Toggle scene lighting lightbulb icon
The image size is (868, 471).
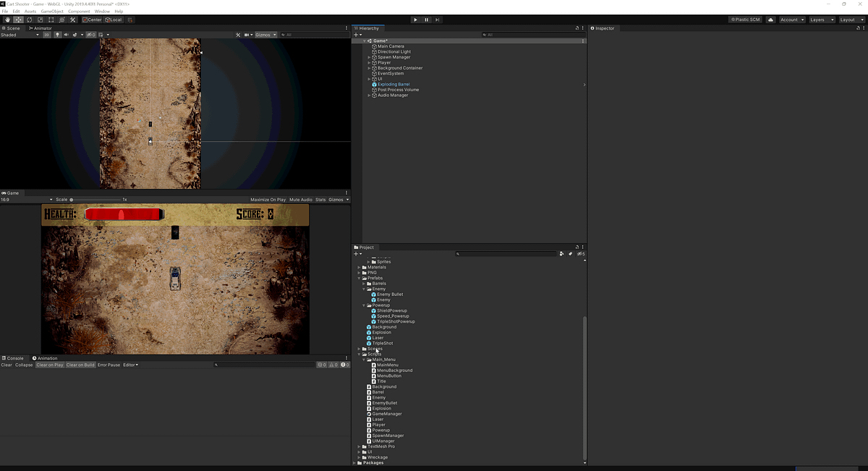[57, 35]
